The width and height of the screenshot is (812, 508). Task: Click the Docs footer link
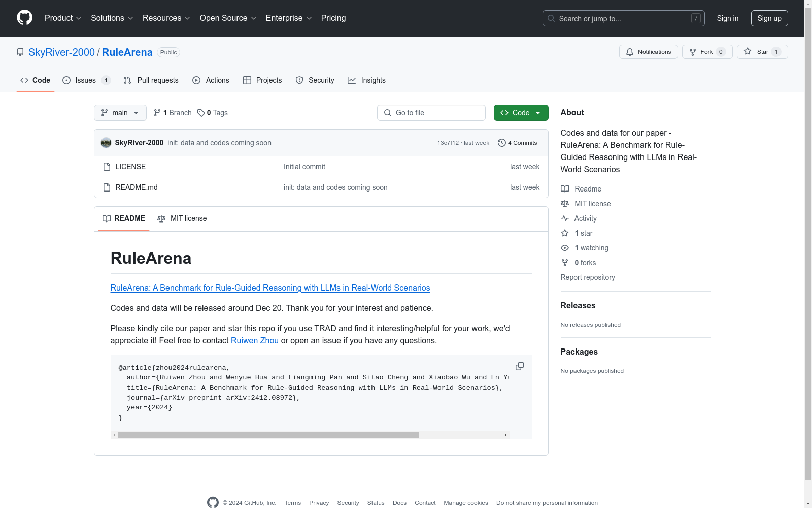pyautogui.click(x=400, y=503)
